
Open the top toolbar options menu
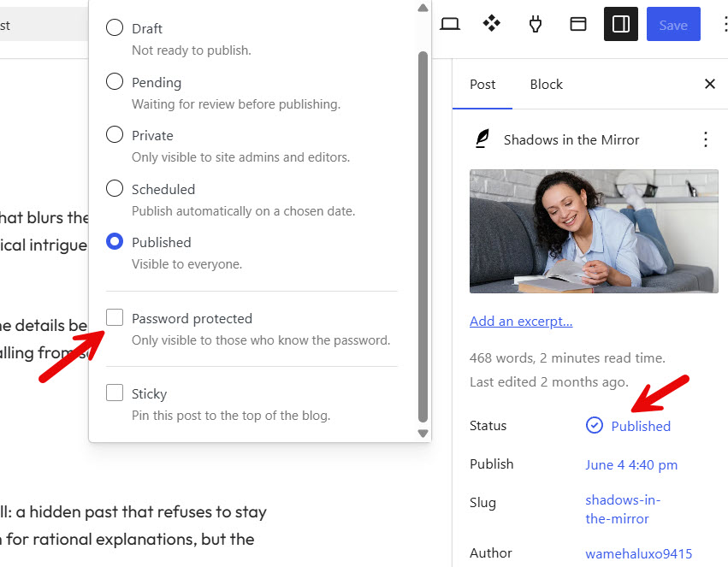(725, 24)
